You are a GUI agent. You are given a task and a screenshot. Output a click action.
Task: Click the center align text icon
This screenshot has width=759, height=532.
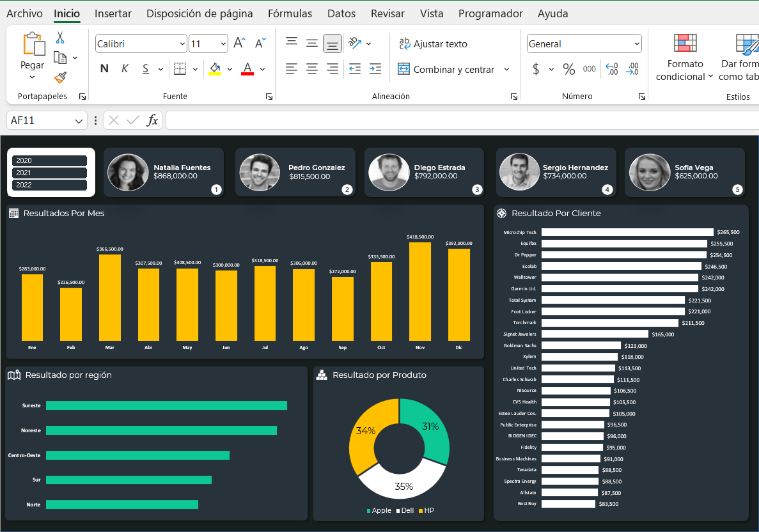pyautogui.click(x=312, y=69)
